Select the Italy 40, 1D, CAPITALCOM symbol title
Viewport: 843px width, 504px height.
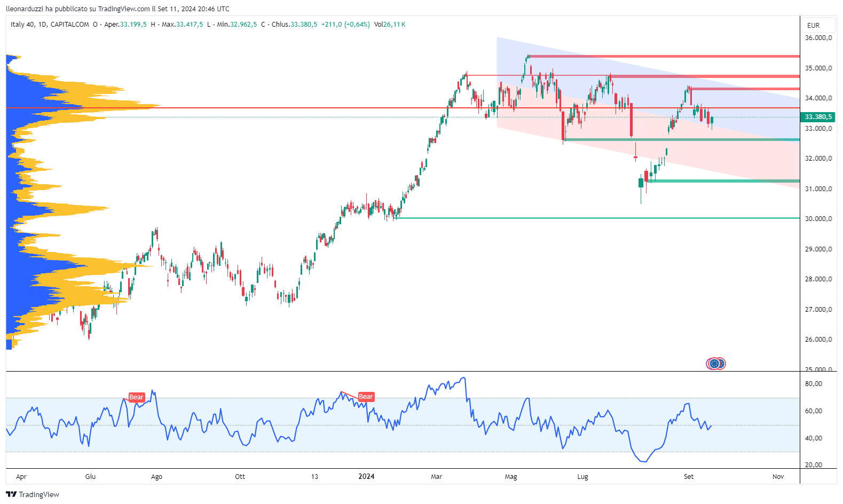click(50, 25)
